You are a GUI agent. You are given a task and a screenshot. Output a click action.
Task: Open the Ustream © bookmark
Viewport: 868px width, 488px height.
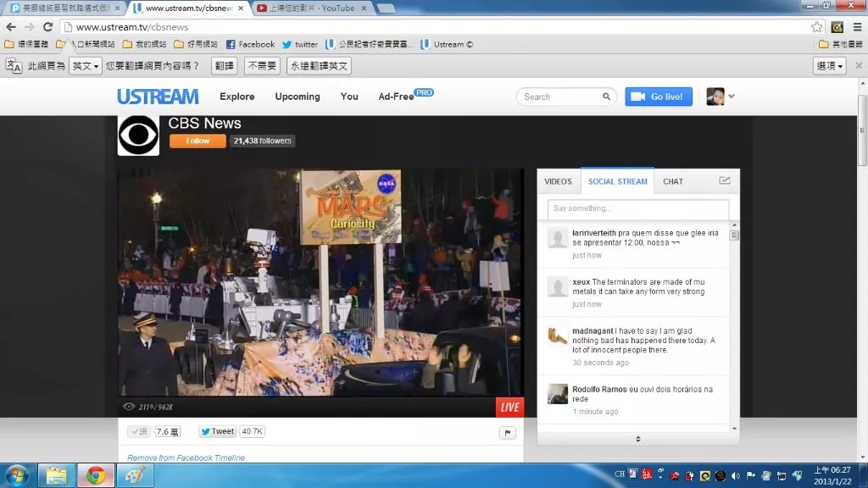coord(447,44)
